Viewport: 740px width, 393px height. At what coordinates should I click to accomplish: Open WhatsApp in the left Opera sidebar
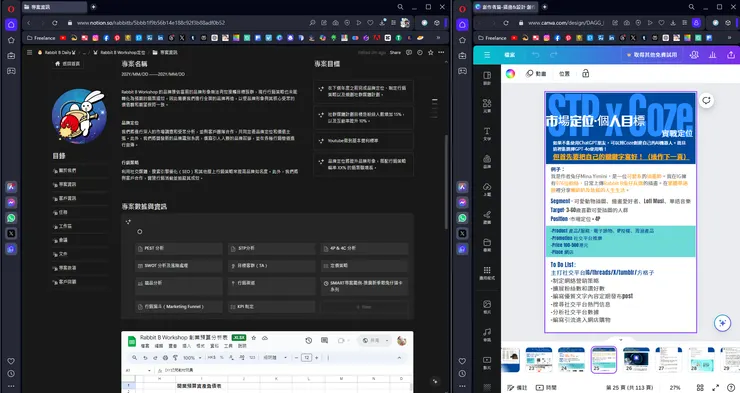(11, 218)
